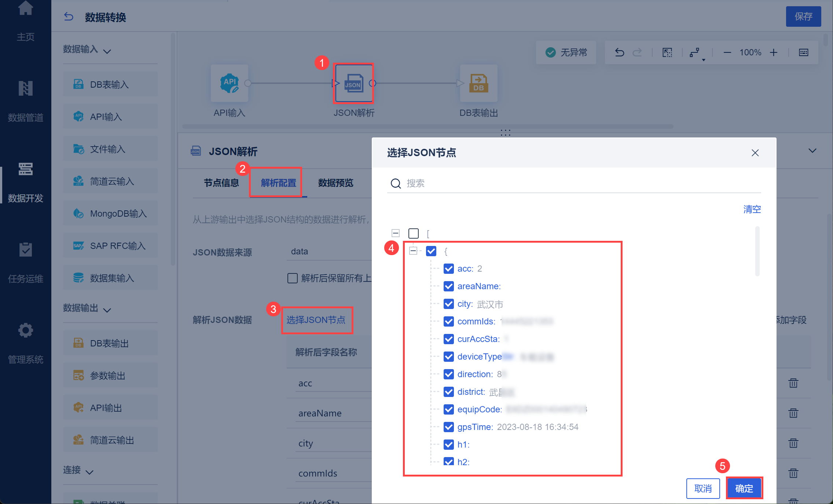Open the 节点信息 tab
This screenshot has width=833, height=504.
pos(221,183)
